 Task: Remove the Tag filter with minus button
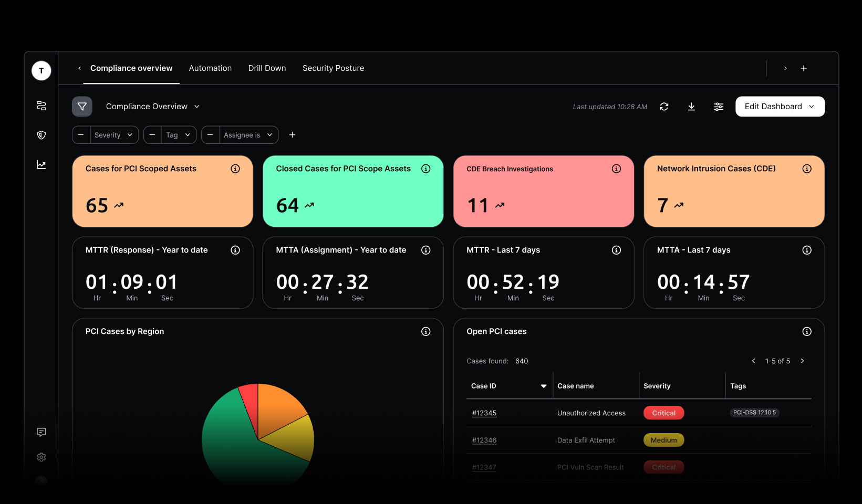(x=152, y=135)
